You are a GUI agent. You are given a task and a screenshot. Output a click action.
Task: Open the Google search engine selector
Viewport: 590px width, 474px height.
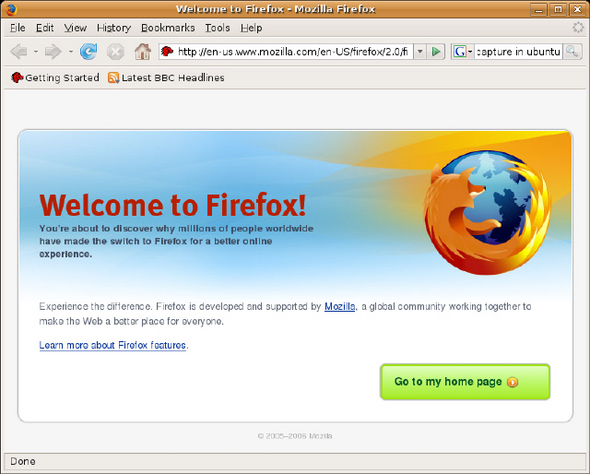click(462, 52)
